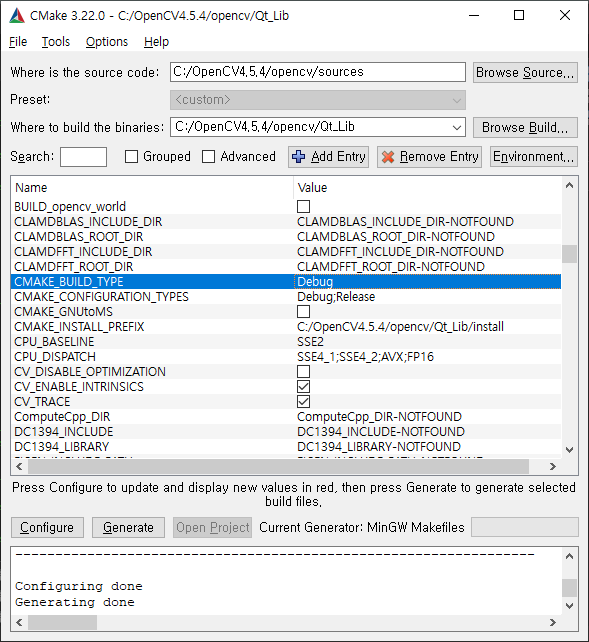
Task: Select the DC1394_LIBRARY entry
Action: (x=62, y=447)
